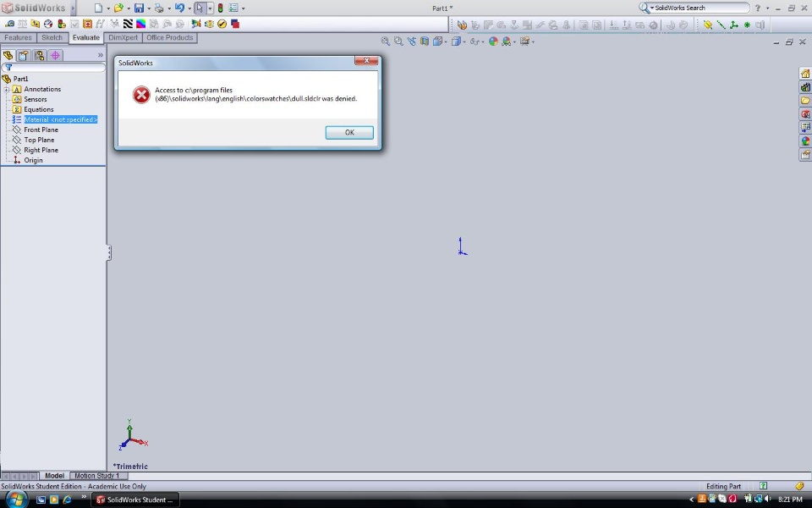Toggle Zebra Stripes display
Image resolution: width=812 pixels, height=508 pixels.
pyautogui.click(x=128, y=24)
